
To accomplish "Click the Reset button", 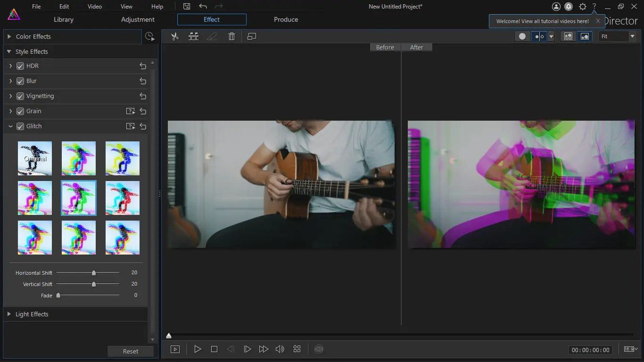I will [131, 351].
